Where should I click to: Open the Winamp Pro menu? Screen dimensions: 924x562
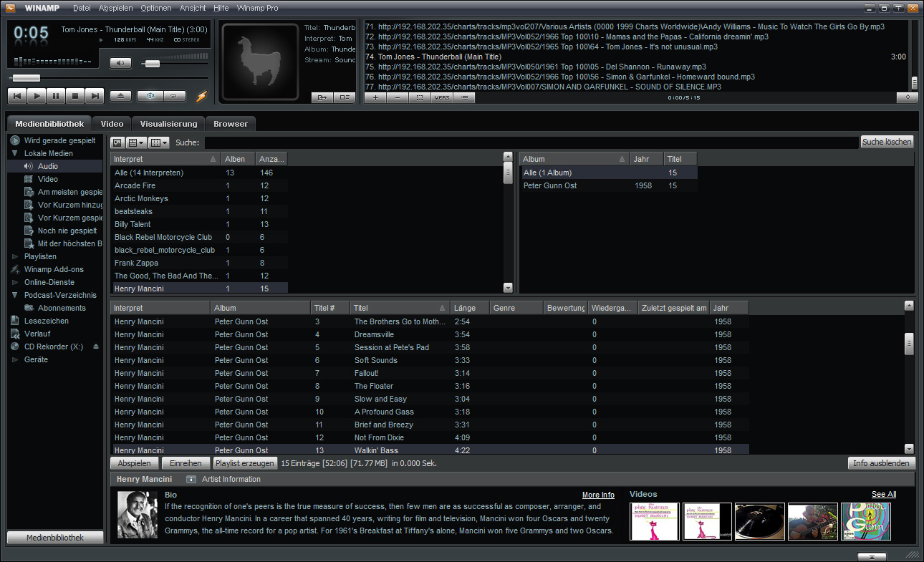256,8
